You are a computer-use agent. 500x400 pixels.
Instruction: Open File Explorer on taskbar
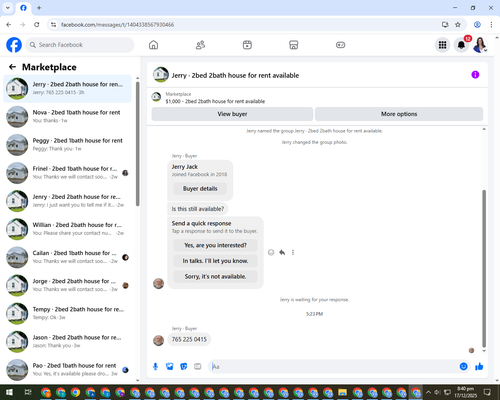[x=342, y=392]
